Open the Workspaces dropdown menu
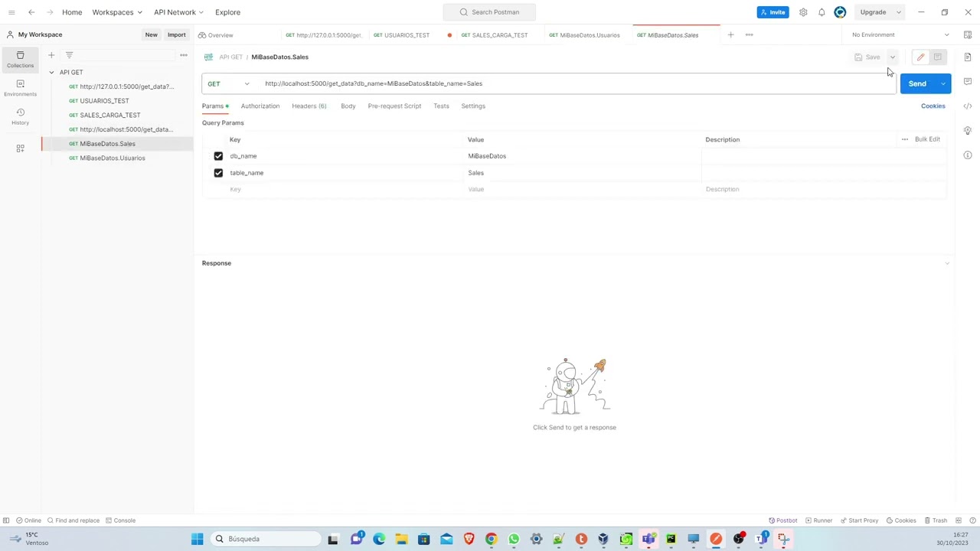The width and height of the screenshot is (980, 551). coord(117,12)
